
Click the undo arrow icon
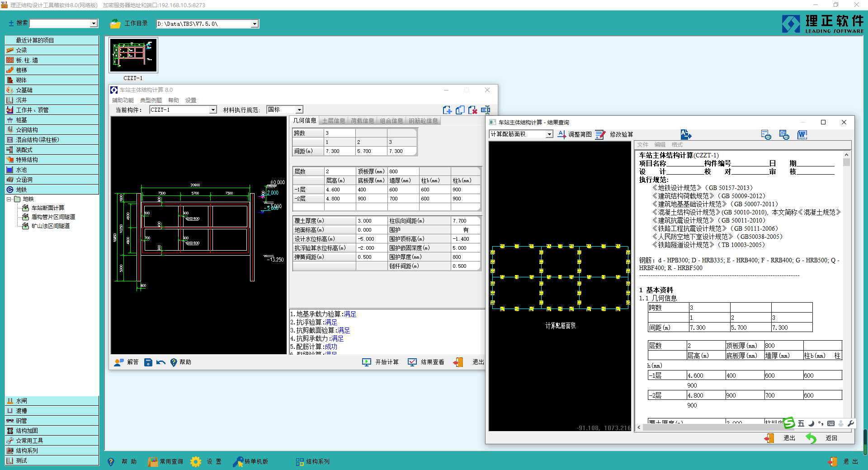pos(160,362)
